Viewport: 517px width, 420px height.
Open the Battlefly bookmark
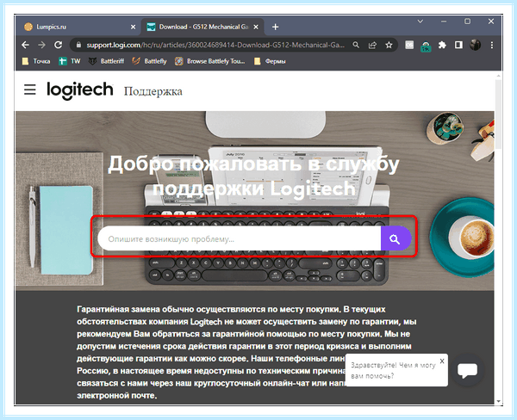tap(149, 61)
